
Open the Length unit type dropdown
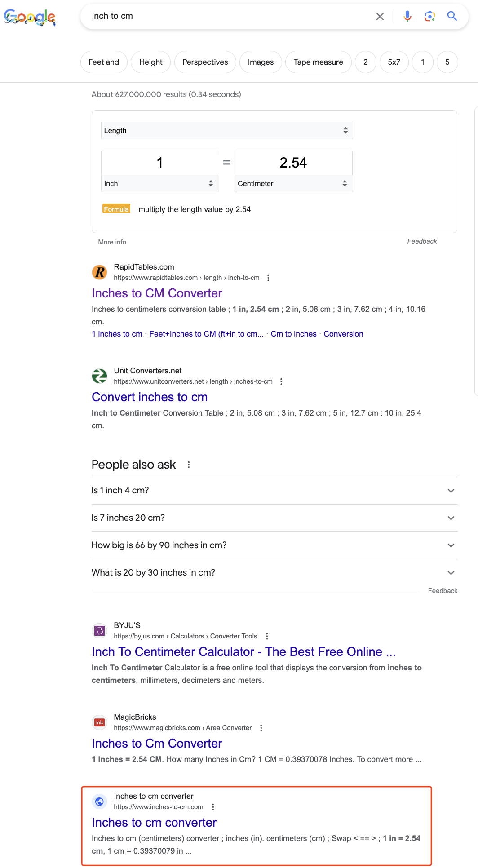tap(227, 130)
